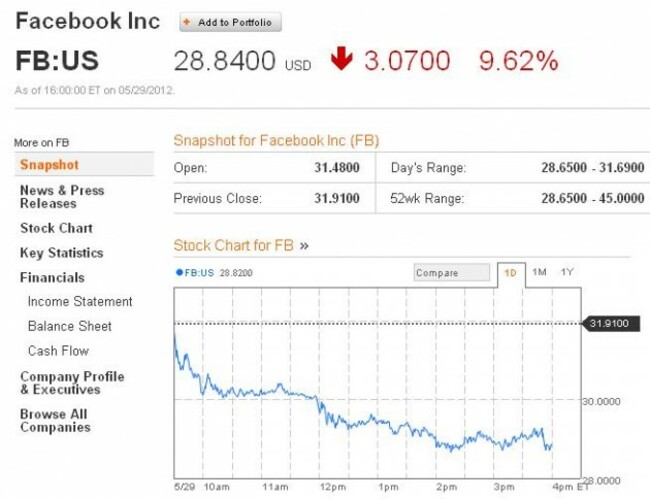The image size is (650, 499).
Task: View the Income Statement
Action: point(80,302)
